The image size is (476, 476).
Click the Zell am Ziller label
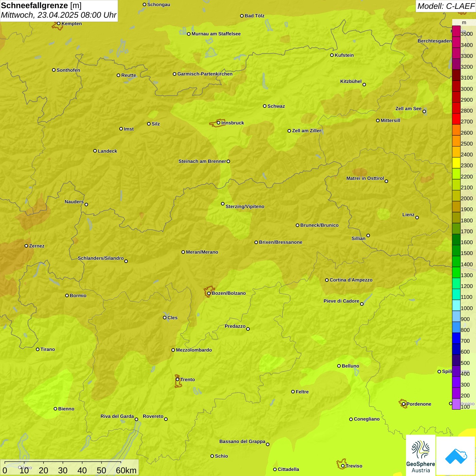(307, 131)
